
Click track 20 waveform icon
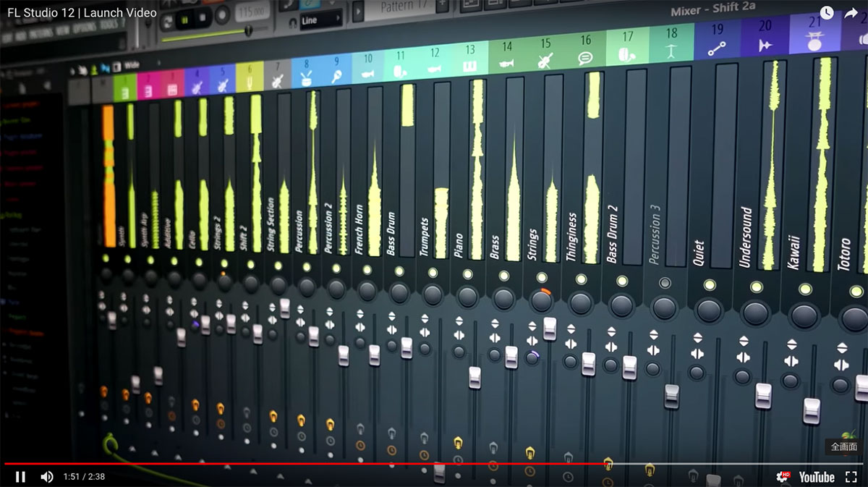tap(765, 45)
